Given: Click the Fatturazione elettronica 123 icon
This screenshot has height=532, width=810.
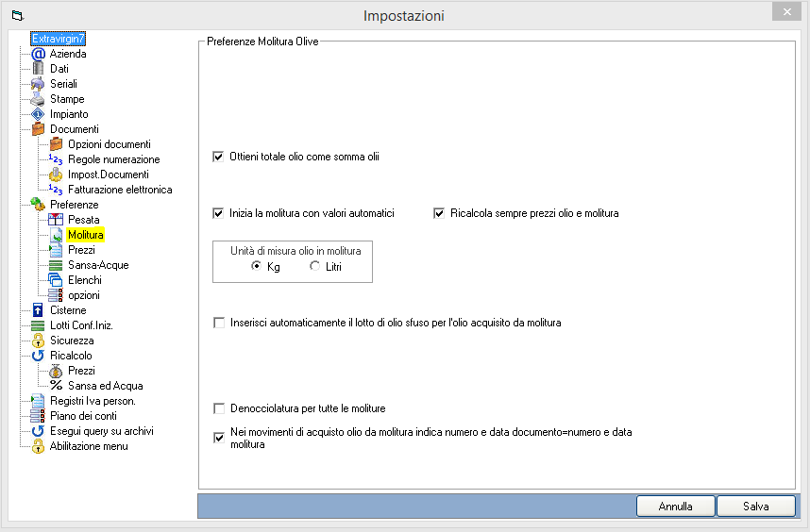Looking at the screenshot, I should pos(56,190).
